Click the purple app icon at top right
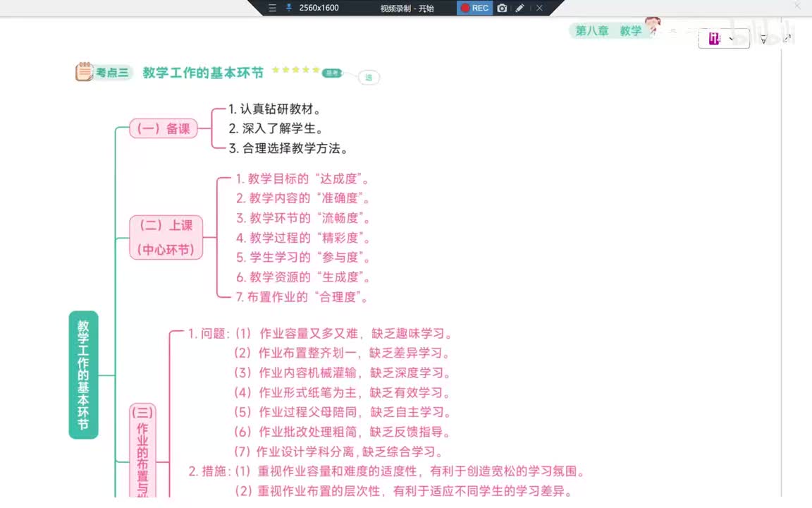 click(714, 38)
